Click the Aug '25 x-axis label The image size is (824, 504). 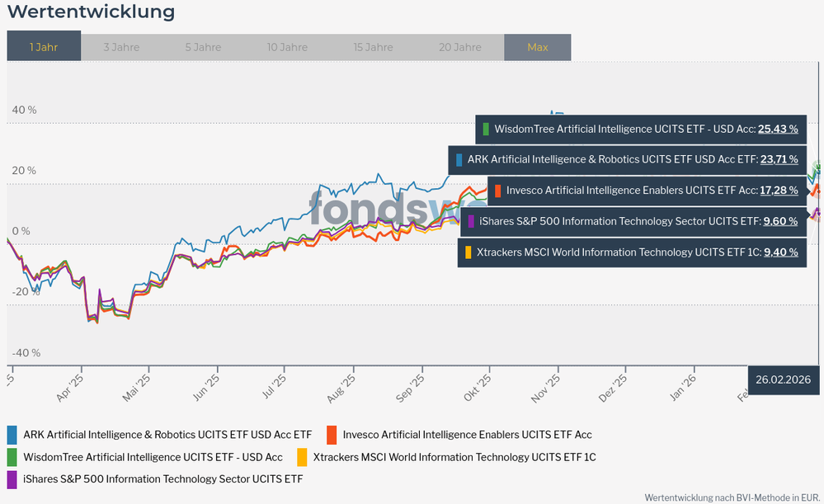341,389
